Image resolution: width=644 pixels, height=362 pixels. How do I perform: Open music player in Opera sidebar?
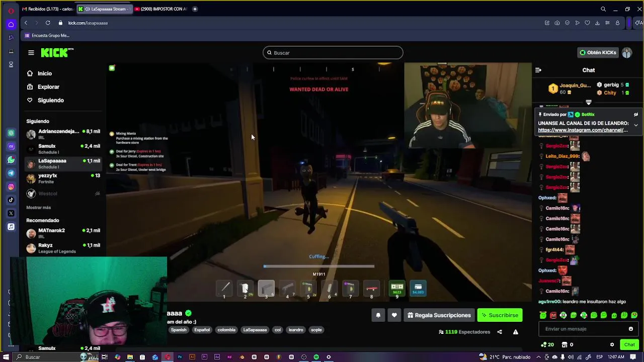pyautogui.click(x=11, y=227)
